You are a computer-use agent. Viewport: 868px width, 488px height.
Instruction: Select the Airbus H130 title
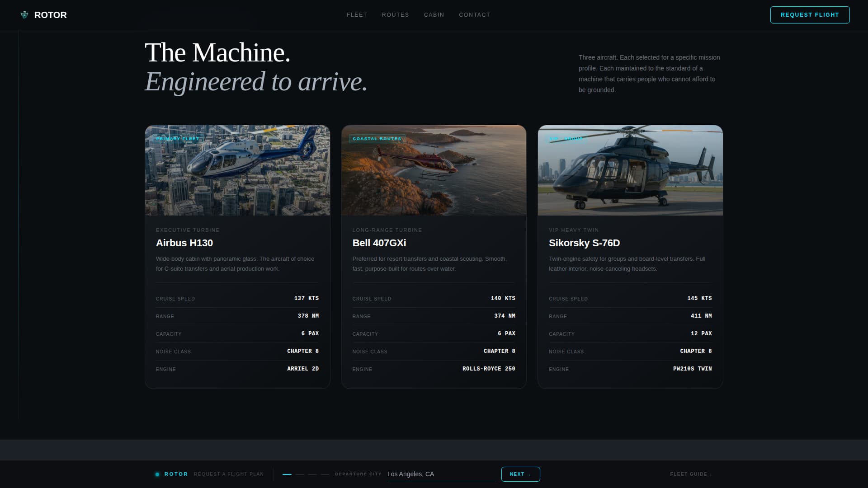184,243
